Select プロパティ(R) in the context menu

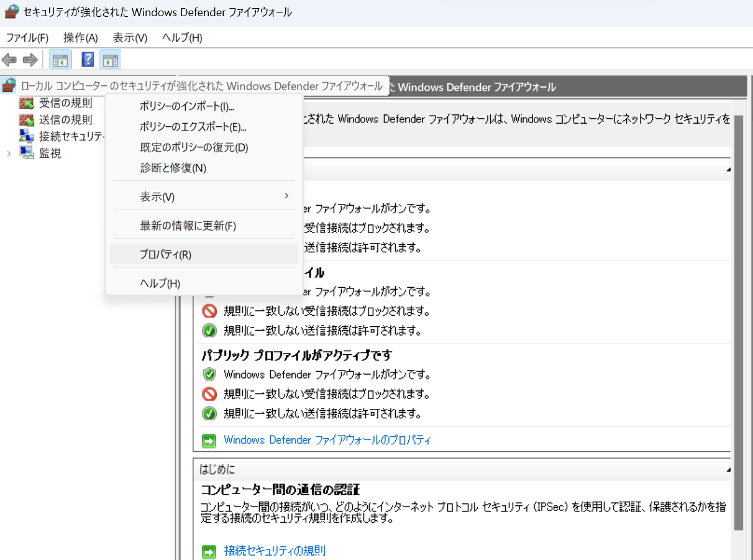pyautogui.click(x=204, y=254)
